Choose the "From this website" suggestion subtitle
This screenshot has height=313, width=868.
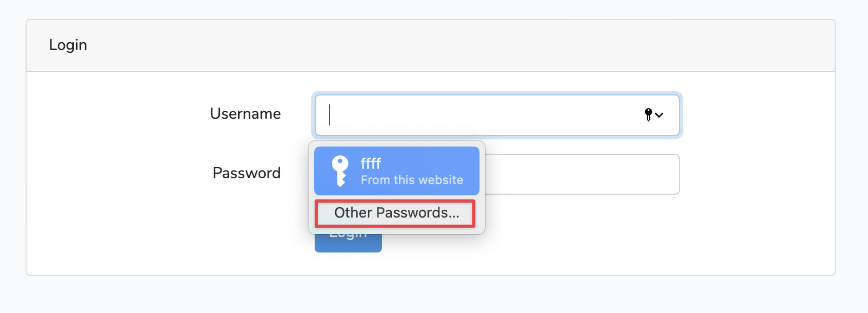[412, 180]
